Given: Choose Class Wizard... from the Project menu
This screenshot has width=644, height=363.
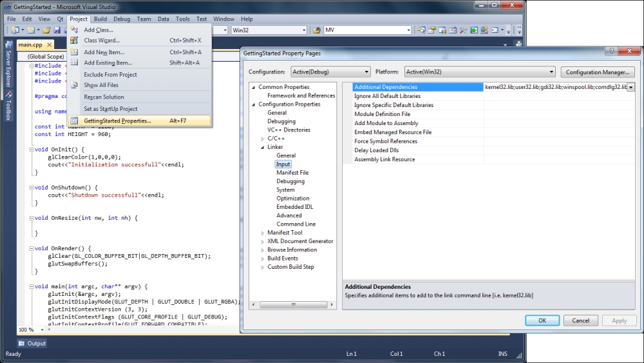Looking at the screenshot, I should [140, 40].
